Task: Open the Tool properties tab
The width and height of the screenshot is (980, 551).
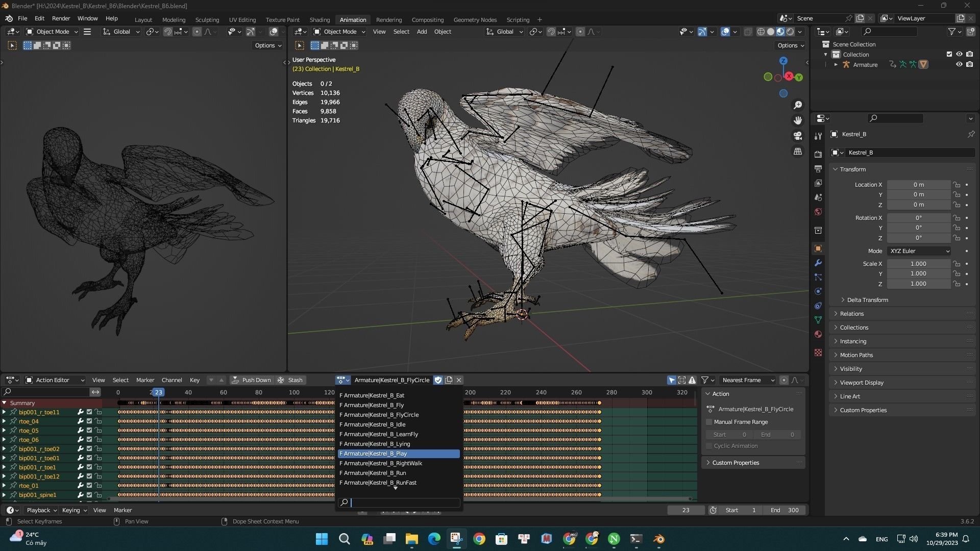Action: (818, 136)
